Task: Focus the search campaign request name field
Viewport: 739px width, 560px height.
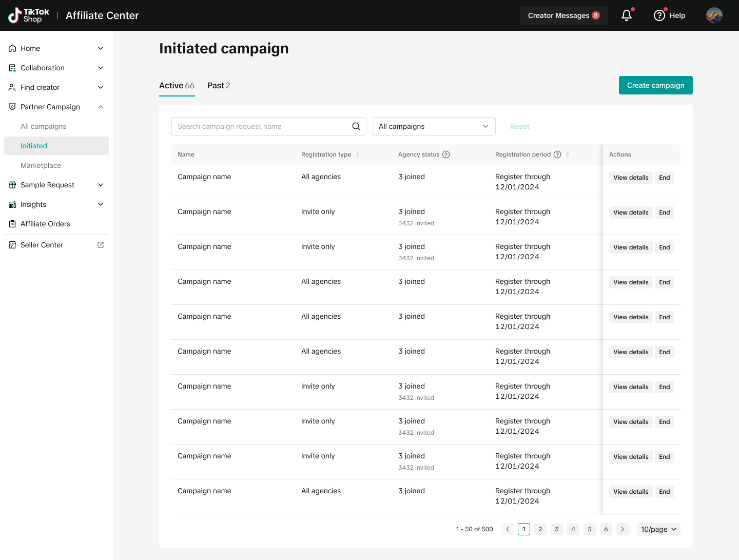Action: (x=262, y=126)
